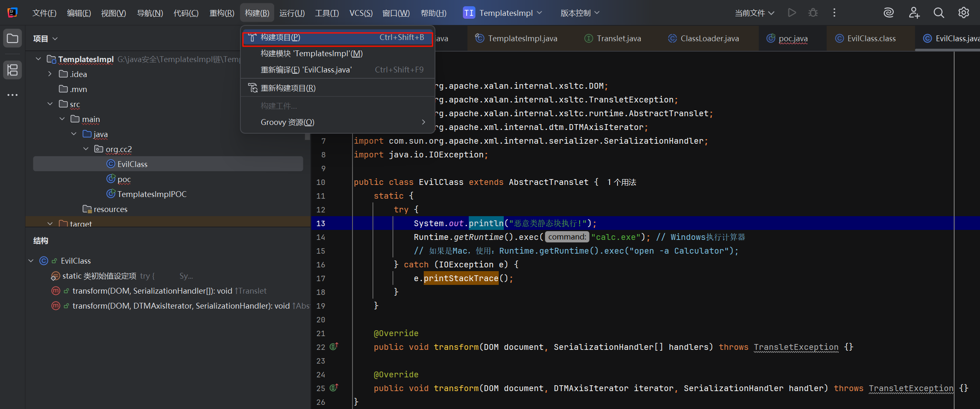Image resolution: width=980 pixels, height=409 pixels.
Task: Select 构建项目(P) from the build menu
Action: [337, 37]
